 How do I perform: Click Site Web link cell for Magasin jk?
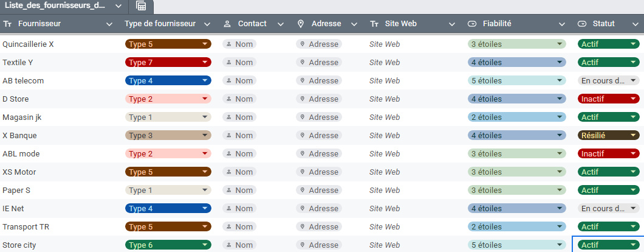pyautogui.click(x=385, y=117)
